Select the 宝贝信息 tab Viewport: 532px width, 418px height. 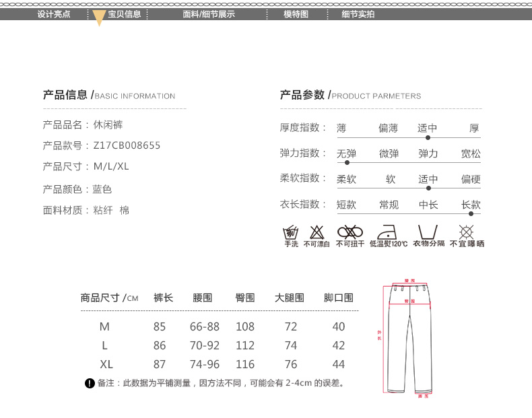point(124,14)
